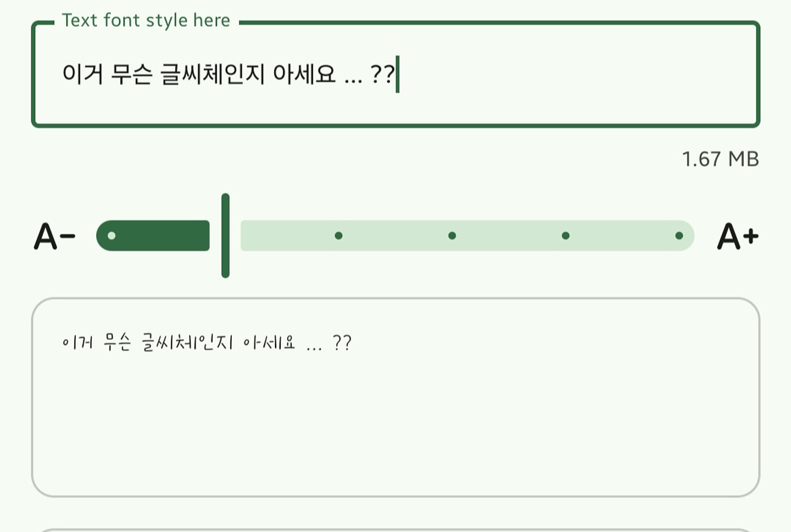791x532 pixels.
Task: Open the partially visible card at the bottom
Action: pos(396,529)
